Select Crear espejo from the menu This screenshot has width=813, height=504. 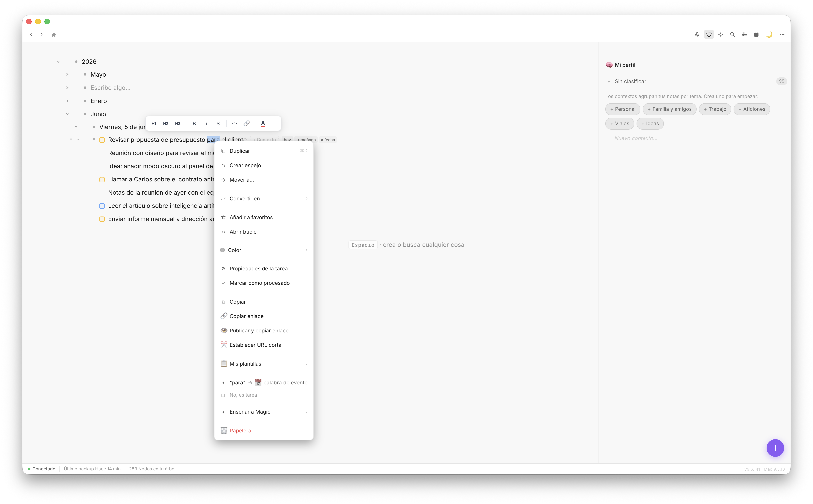[264, 165]
